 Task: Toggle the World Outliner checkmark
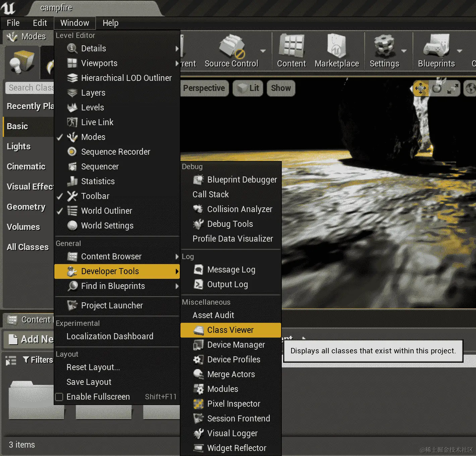[x=60, y=211]
